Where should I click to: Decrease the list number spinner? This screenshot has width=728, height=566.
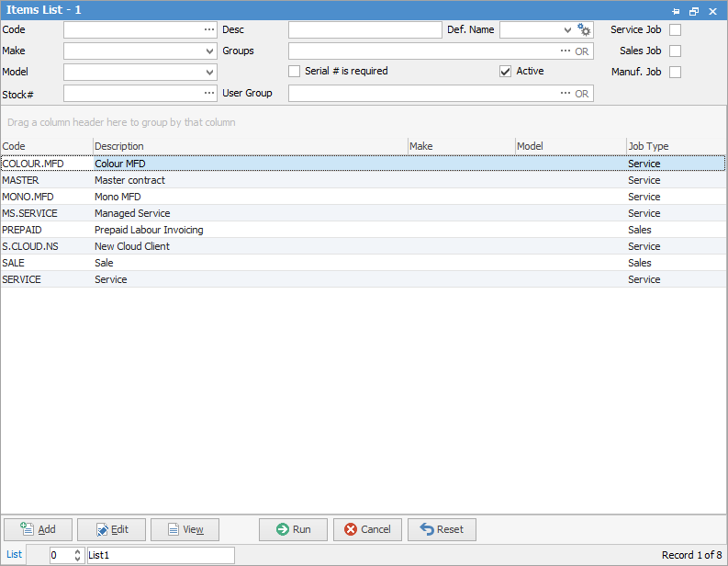tap(77, 558)
